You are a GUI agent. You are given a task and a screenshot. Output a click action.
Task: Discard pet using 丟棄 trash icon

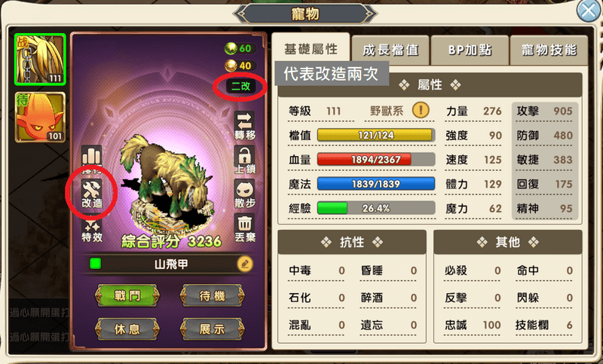pos(245,228)
